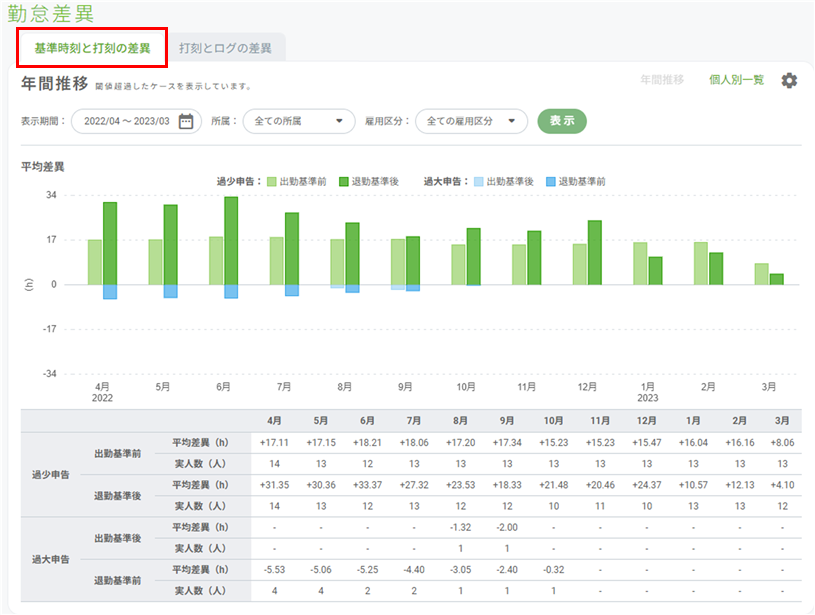Click the 過大申告 row group label
Screen dimensions: 815x615
tap(50, 559)
